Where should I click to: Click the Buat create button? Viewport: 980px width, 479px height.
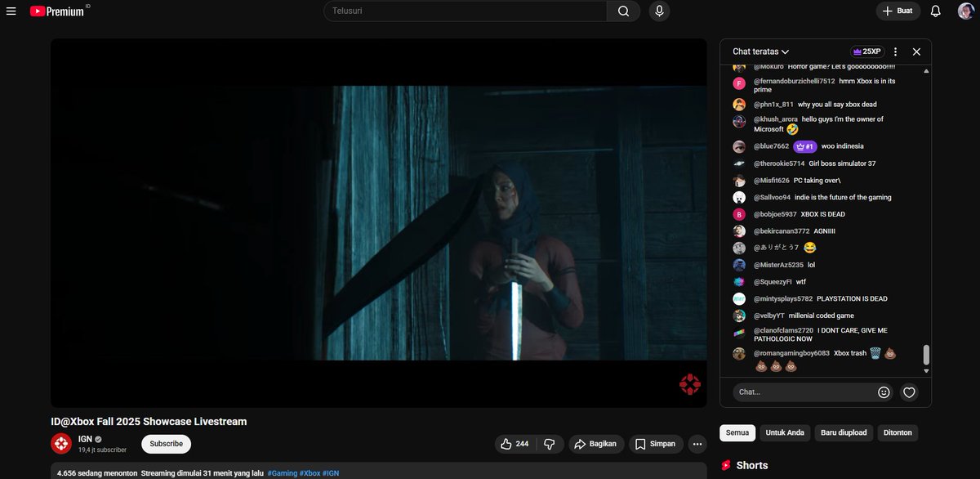[x=898, y=11]
